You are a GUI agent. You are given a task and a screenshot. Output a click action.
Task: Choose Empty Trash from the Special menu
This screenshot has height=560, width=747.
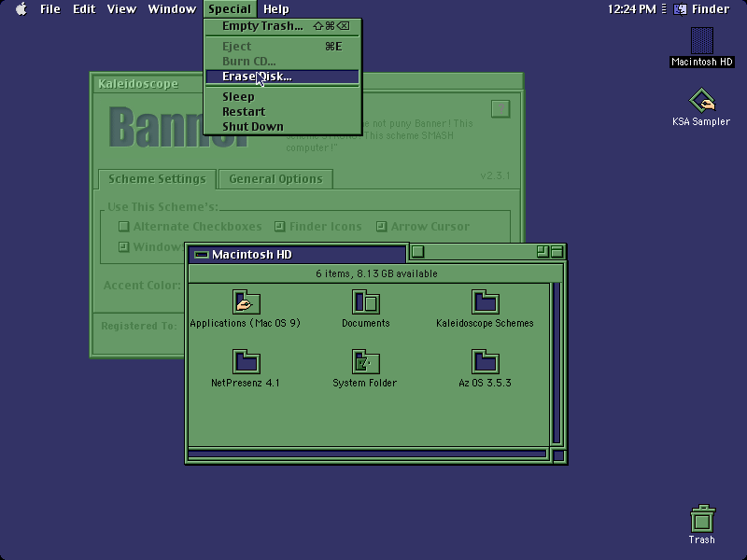click(283, 26)
